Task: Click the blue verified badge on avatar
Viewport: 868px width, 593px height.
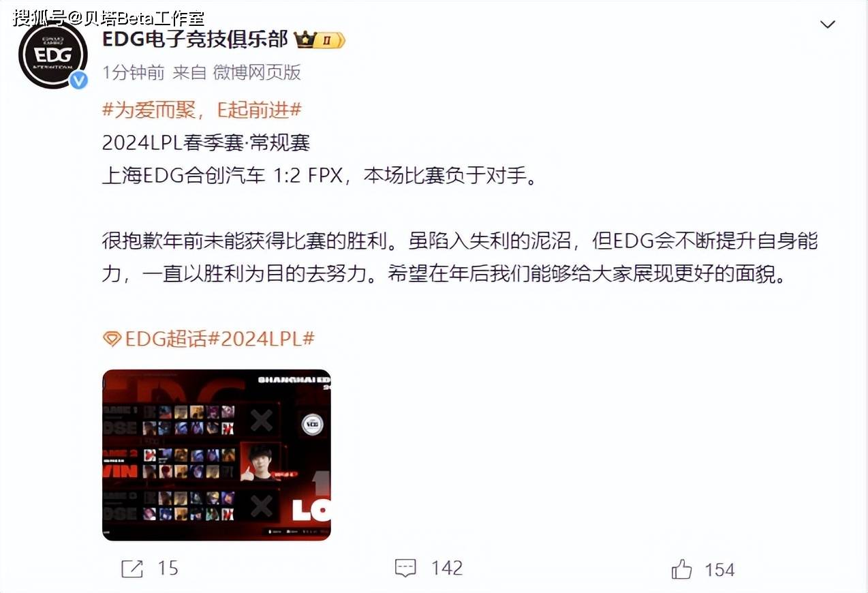Action: point(80,80)
